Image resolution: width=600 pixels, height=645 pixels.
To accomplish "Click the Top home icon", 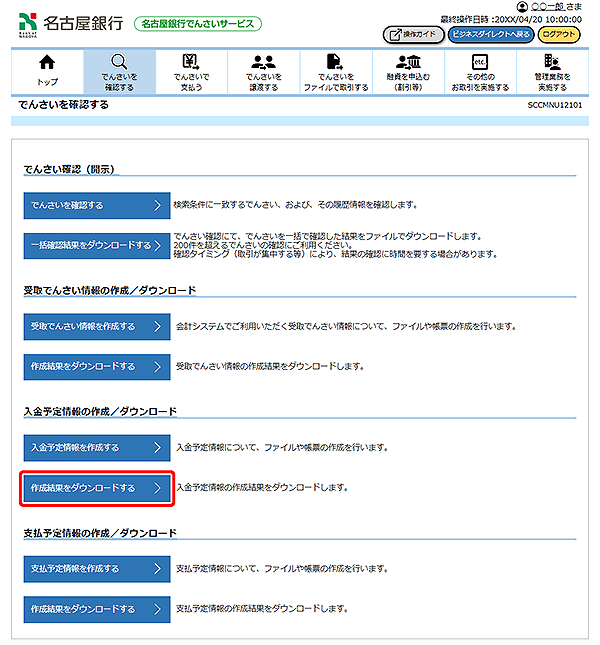I will coord(47,64).
